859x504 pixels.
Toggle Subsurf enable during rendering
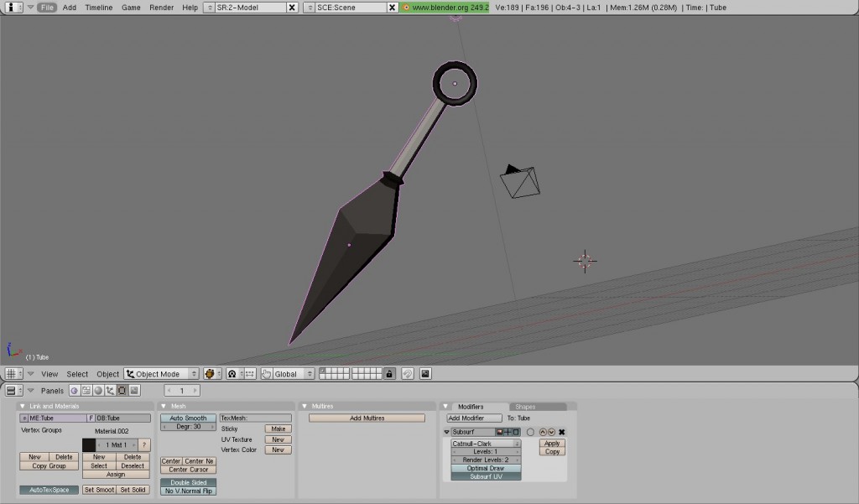[500, 432]
